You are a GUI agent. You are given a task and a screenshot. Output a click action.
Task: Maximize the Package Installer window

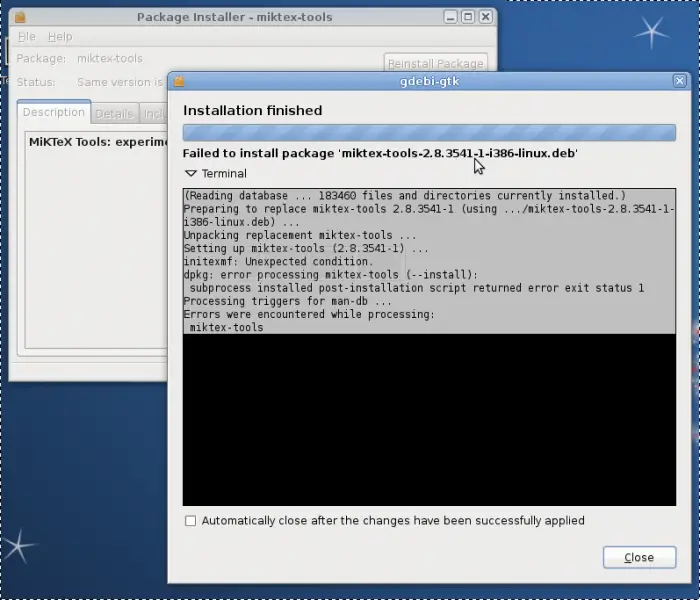pos(468,17)
